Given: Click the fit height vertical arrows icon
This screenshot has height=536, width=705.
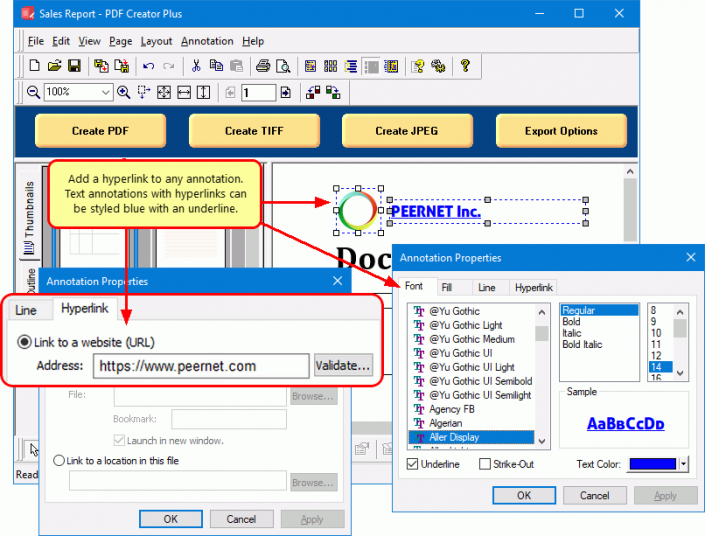Looking at the screenshot, I should click(204, 92).
